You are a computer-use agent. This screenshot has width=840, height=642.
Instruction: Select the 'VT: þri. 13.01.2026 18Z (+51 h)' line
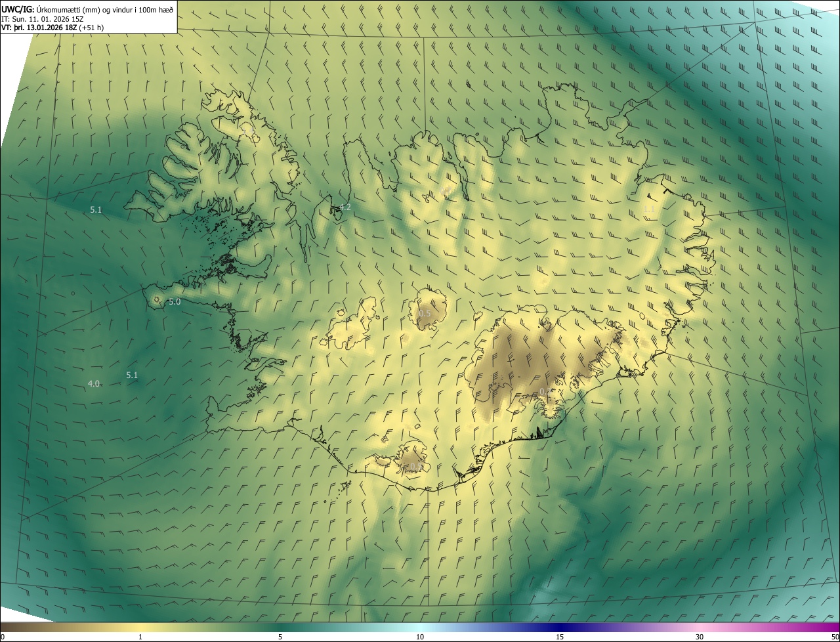[x=52, y=28]
